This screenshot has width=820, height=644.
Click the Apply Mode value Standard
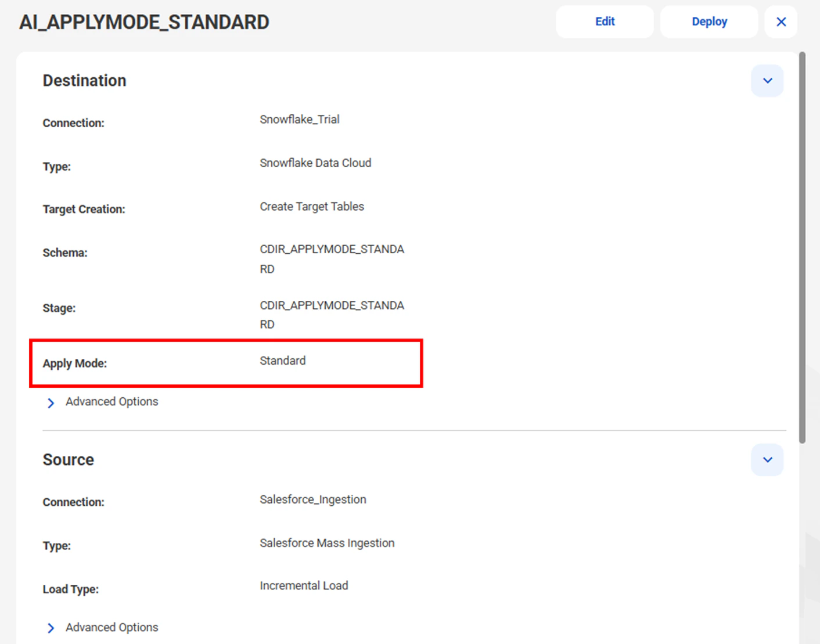pos(283,361)
